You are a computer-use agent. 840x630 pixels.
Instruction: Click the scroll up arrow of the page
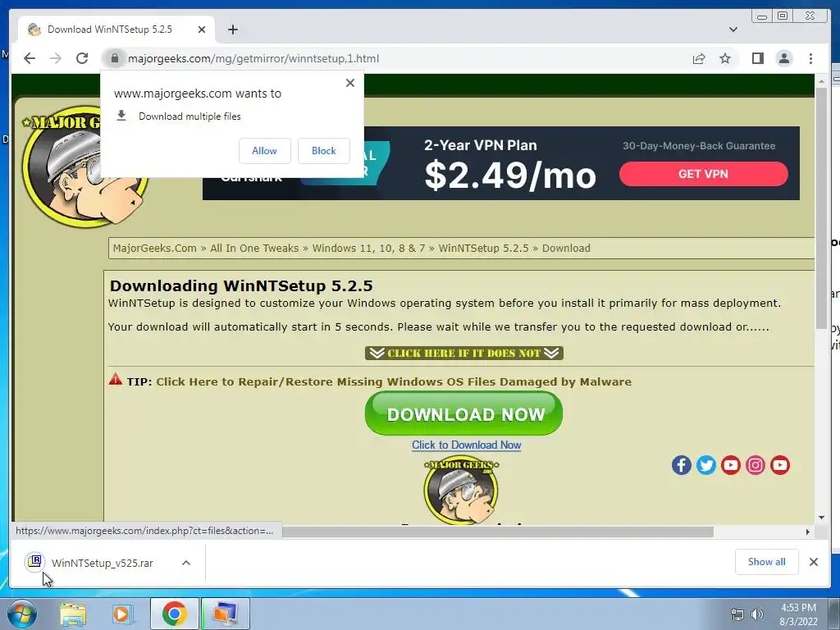coord(822,81)
